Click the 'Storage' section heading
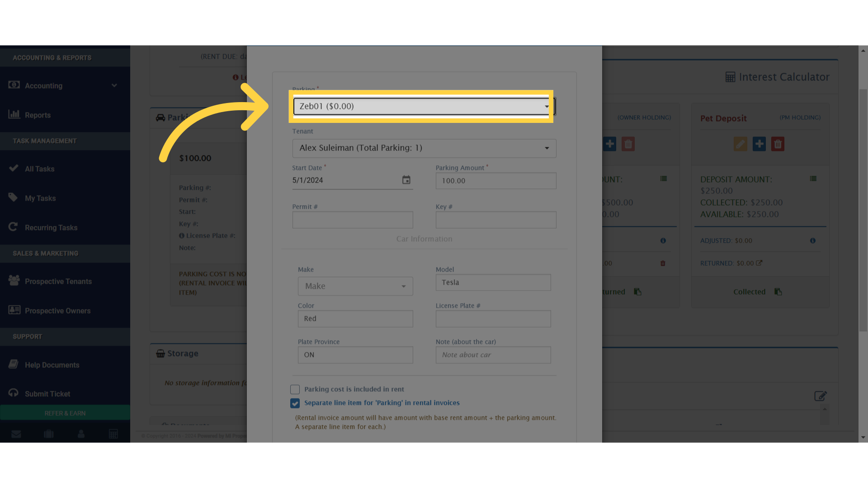The image size is (868, 488). click(x=183, y=353)
